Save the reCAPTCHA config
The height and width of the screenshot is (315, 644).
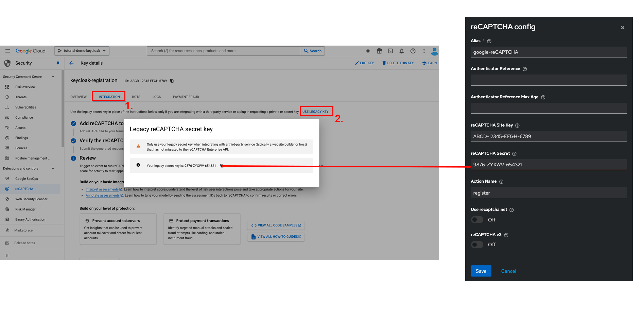pos(481,271)
